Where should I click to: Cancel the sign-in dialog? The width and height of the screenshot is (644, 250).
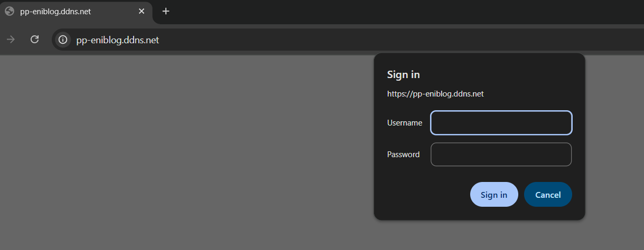point(548,195)
